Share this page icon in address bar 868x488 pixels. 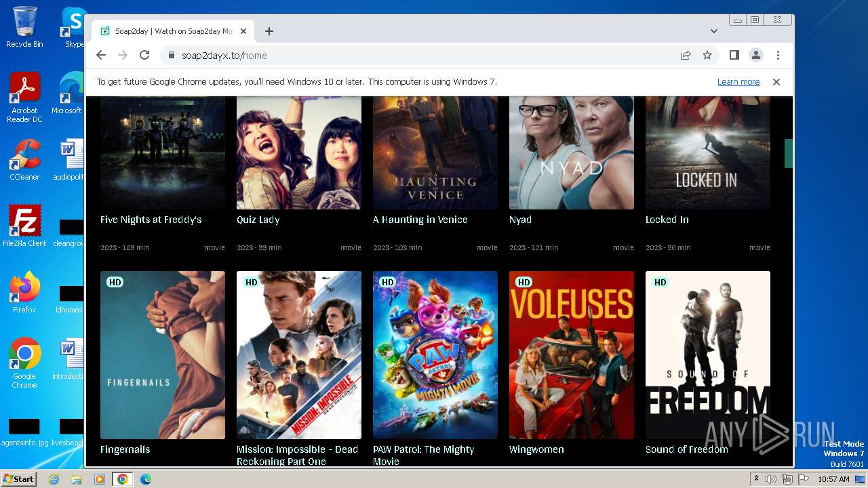(x=686, y=56)
